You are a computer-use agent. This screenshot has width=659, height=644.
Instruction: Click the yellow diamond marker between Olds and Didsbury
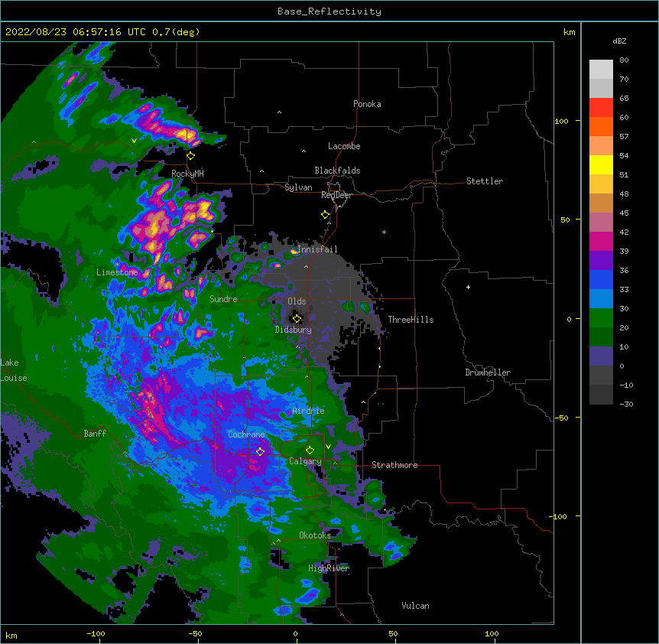pos(297,318)
